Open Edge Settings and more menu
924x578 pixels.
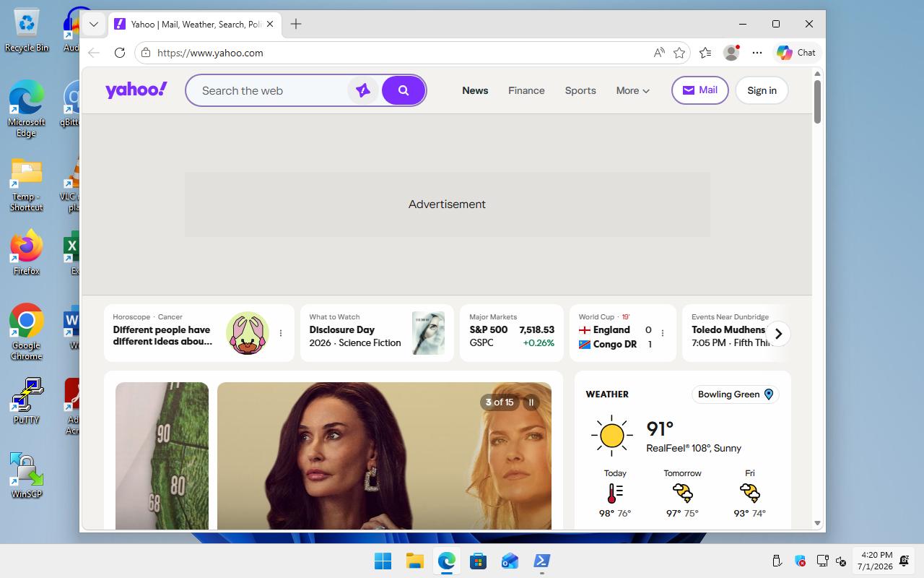[x=757, y=53]
